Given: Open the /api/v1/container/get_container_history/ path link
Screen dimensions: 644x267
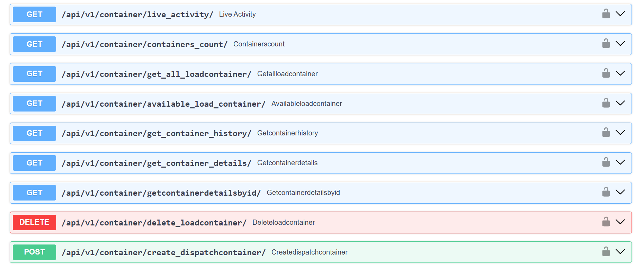Looking at the screenshot, I should coord(156,133).
